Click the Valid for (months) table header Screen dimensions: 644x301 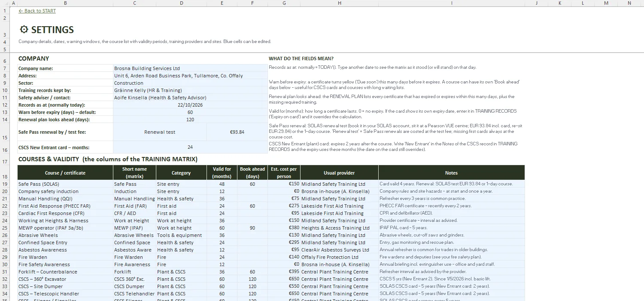222,172
